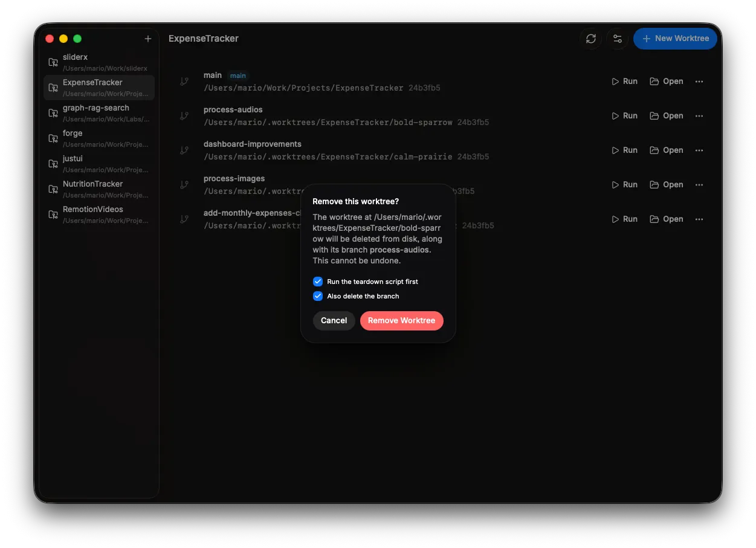
Task: Open the process-images worktree folder
Action: tap(667, 185)
